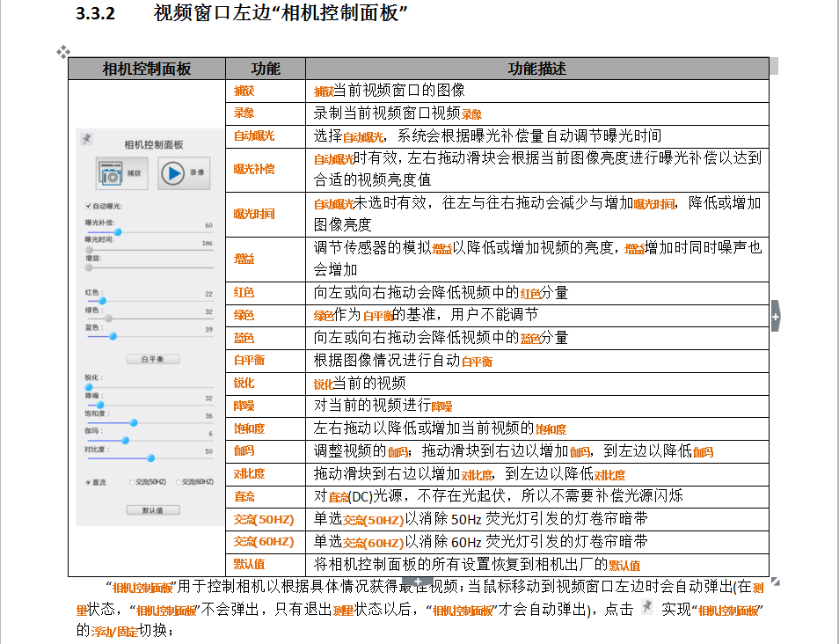Click the insert column plus control beside the table
This screenshot has height=644, width=839.
(776, 317)
